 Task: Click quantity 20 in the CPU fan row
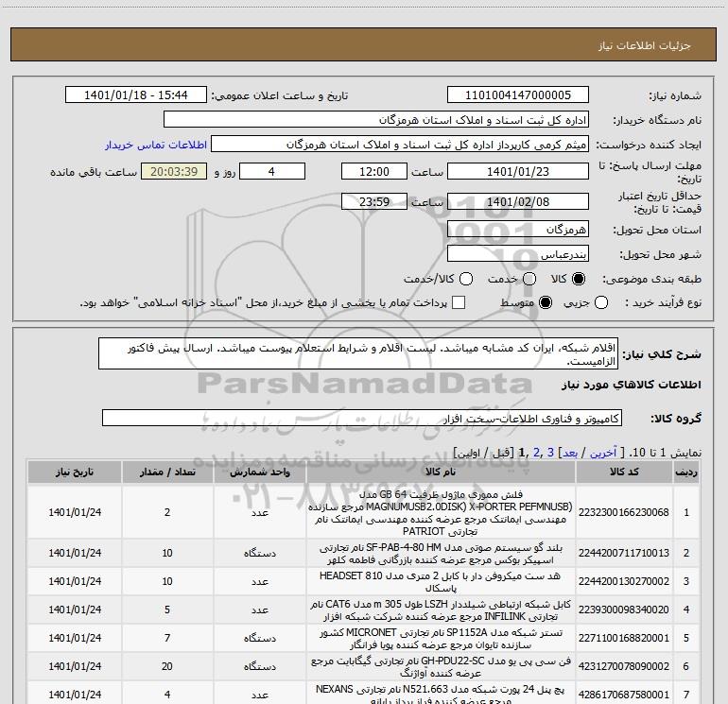coord(167,666)
